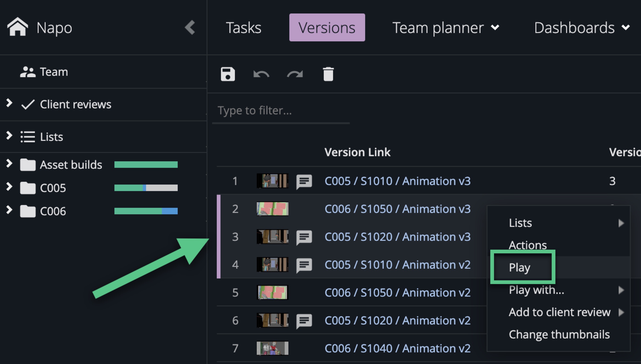Viewport: 641px width, 364px height.
Task: Click the undo arrow icon
Action: point(261,74)
